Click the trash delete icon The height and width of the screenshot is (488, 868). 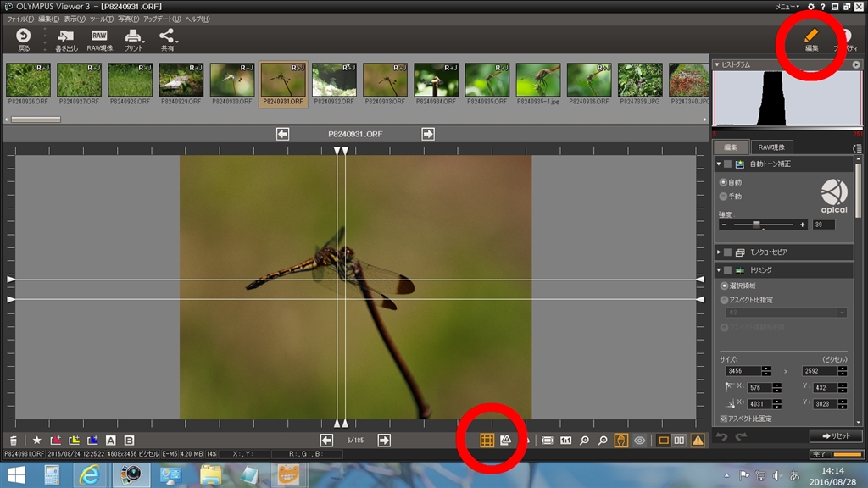[x=14, y=441]
